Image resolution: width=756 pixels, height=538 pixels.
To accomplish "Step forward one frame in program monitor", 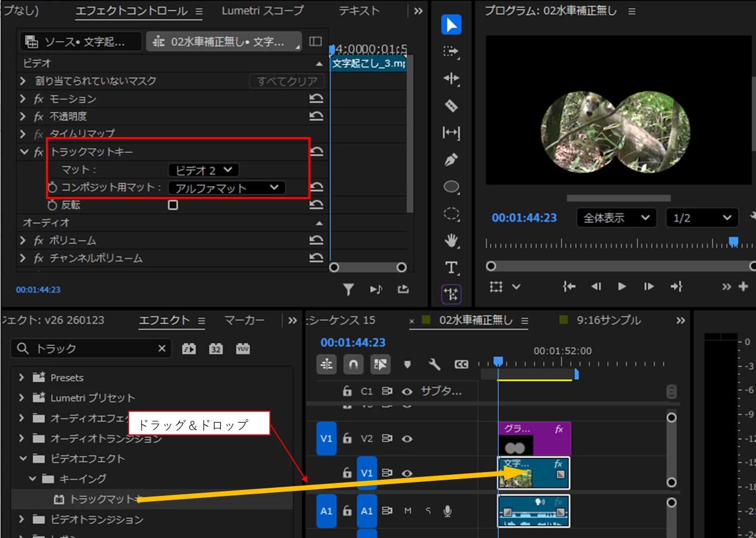I will pyautogui.click(x=649, y=287).
